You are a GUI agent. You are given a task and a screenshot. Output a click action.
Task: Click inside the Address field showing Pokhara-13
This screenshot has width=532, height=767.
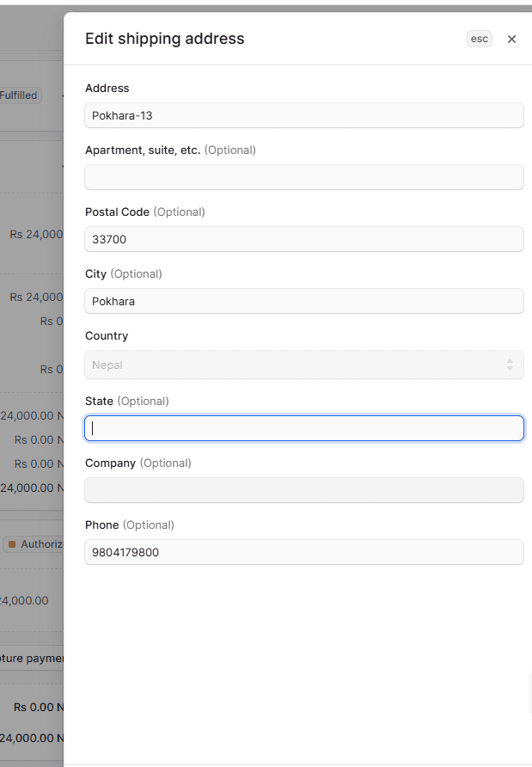click(x=303, y=115)
